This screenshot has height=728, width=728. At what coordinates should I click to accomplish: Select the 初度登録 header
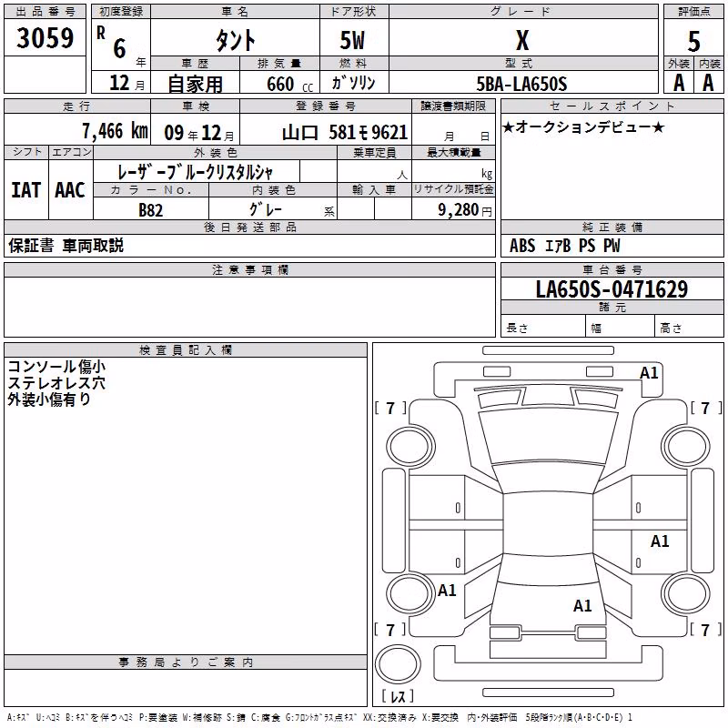(121, 12)
